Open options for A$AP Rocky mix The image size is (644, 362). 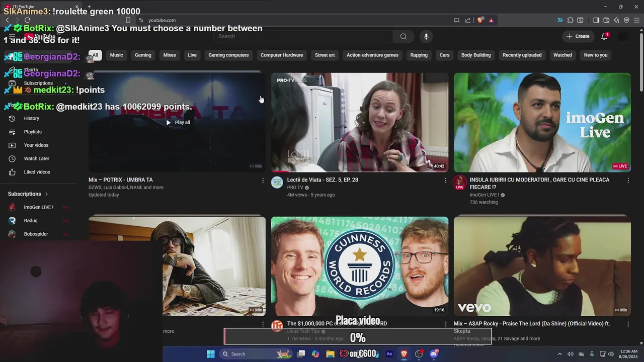pos(628,324)
